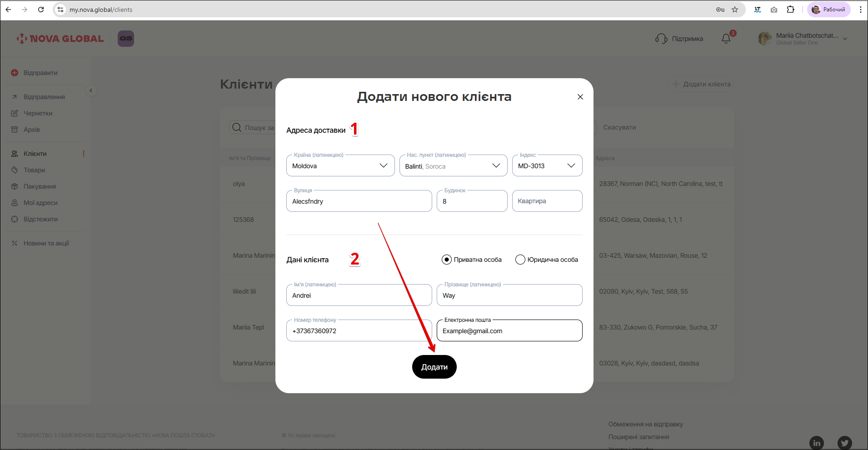
Task: Open notifications bell icon
Action: click(x=726, y=39)
